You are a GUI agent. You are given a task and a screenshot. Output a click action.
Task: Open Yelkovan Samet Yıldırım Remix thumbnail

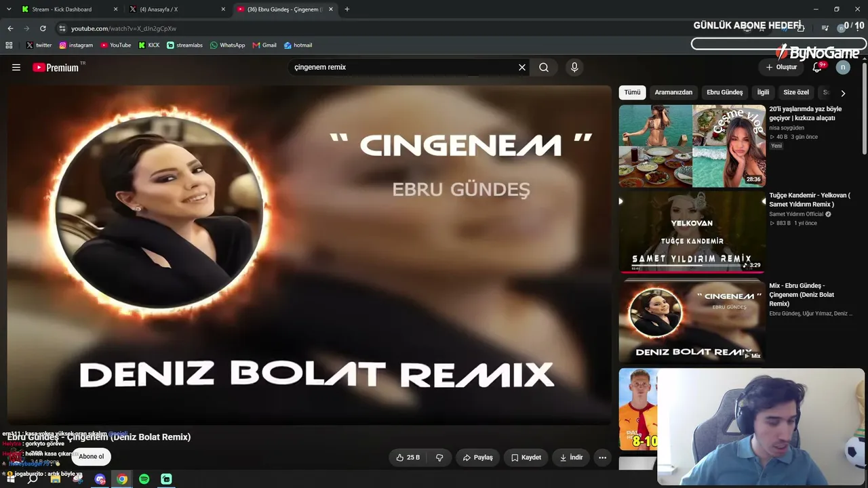click(692, 232)
